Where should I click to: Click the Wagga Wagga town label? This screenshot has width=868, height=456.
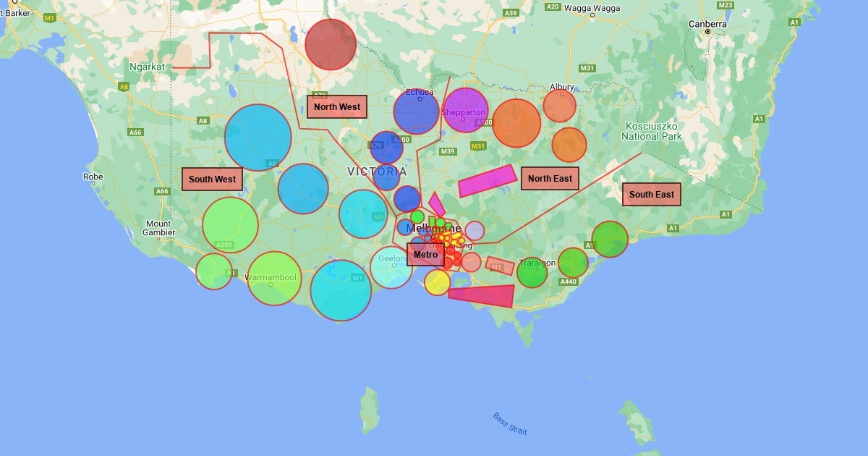pos(590,8)
